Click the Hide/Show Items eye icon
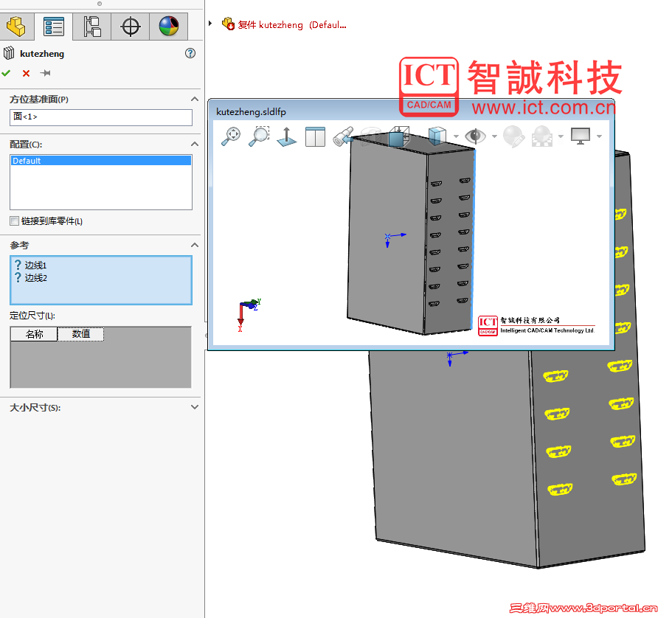672x618 pixels. pyautogui.click(x=475, y=136)
